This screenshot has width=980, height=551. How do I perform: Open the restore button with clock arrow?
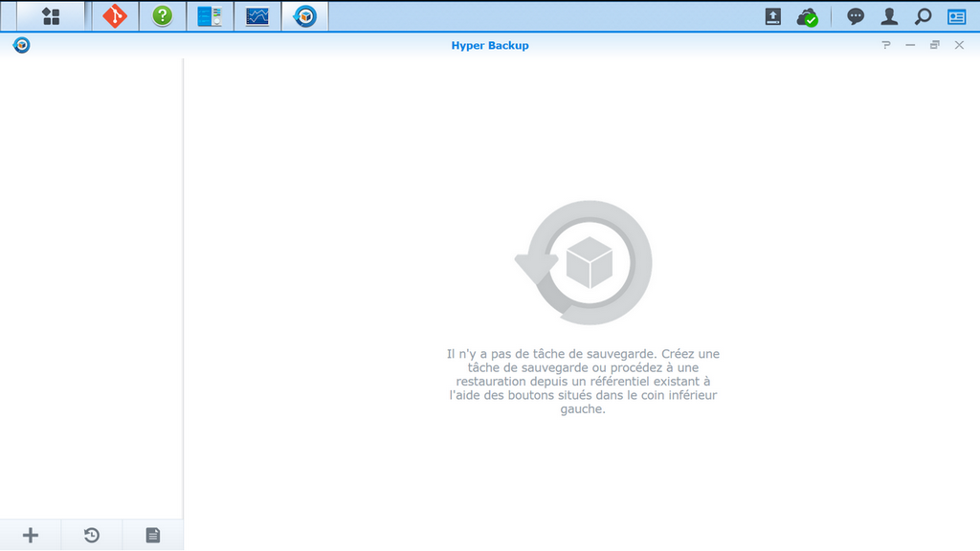pos(92,536)
